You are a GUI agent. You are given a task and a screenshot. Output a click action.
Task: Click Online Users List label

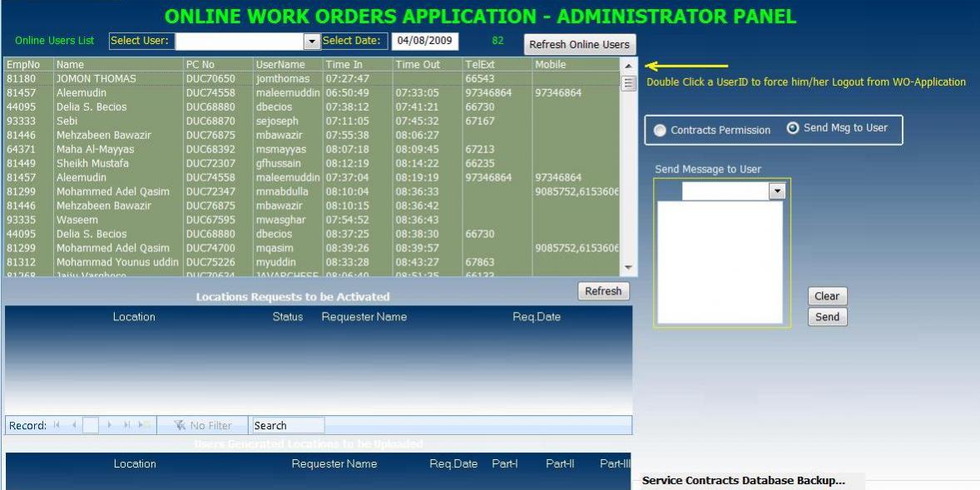pos(54,41)
